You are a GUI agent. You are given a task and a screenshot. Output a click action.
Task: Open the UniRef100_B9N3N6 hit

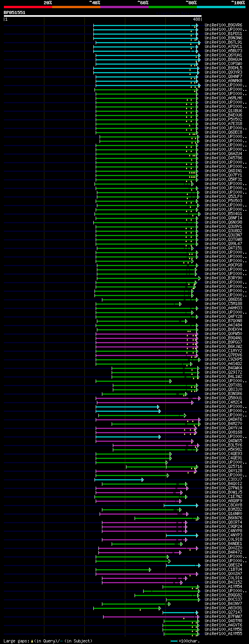click(x=223, y=38)
